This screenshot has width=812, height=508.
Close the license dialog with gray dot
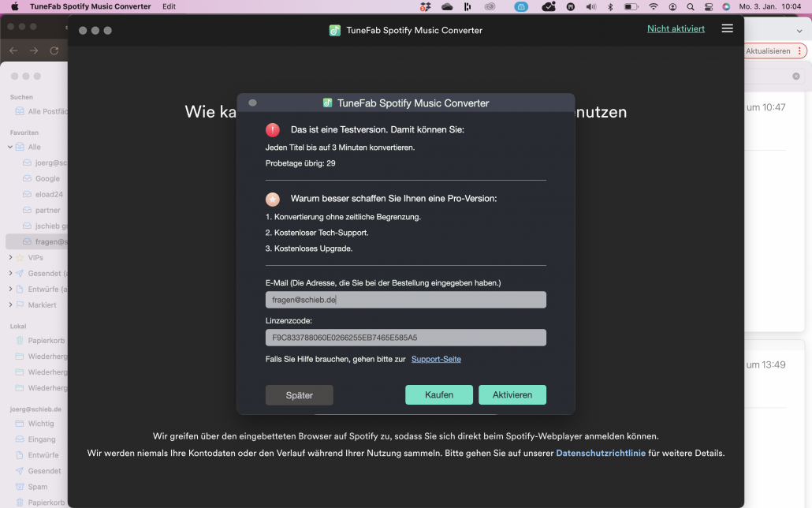click(252, 103)
